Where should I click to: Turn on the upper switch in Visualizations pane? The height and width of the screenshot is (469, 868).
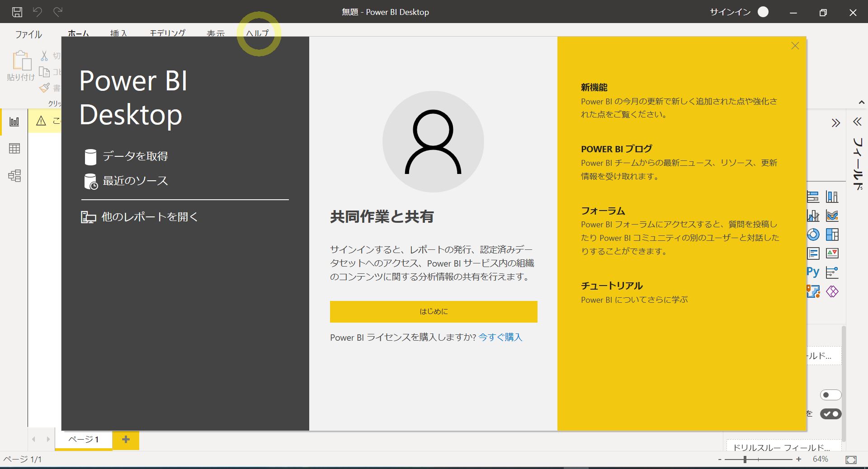[x=830, y=395]
